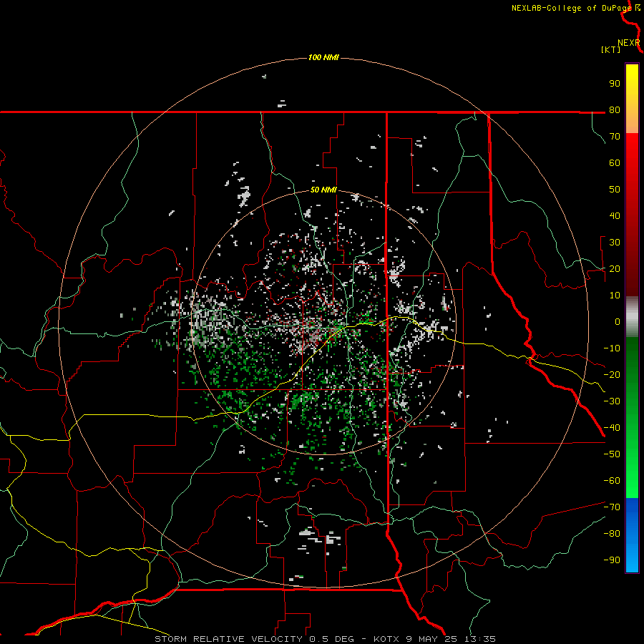The width and height of the screenshot is (644, 644).
Task: Select the 40 knot scale label
Action: 615,216
